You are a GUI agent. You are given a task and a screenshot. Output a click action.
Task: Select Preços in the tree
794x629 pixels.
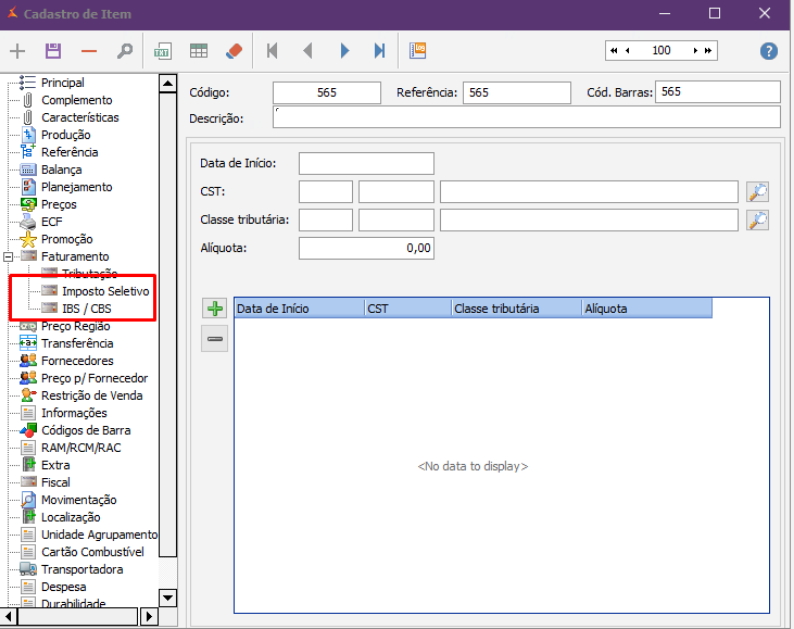coord(59,204)
